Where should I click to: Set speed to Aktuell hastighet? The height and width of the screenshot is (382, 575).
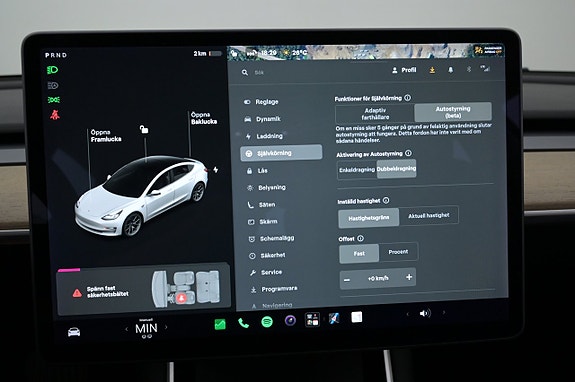429,216
